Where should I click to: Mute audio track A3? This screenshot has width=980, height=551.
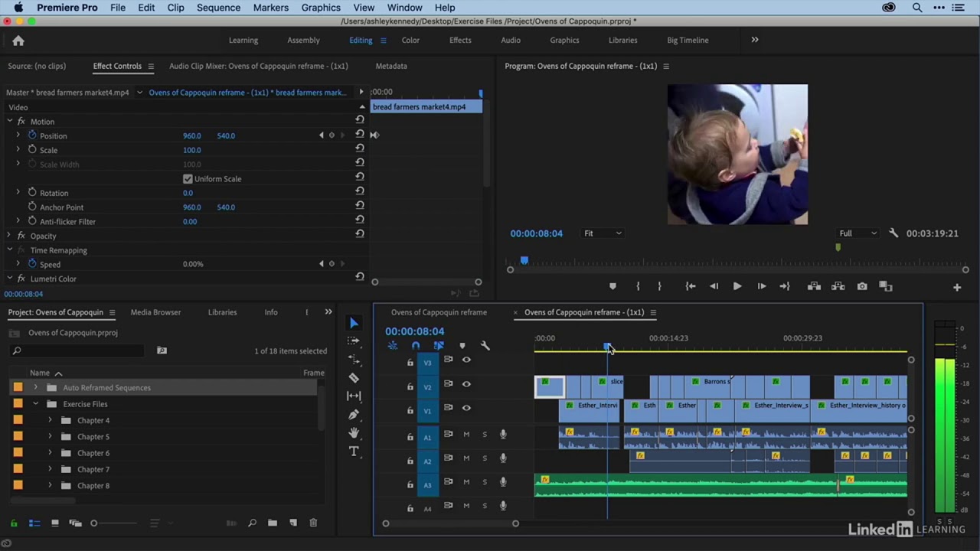tap(466, 482)
